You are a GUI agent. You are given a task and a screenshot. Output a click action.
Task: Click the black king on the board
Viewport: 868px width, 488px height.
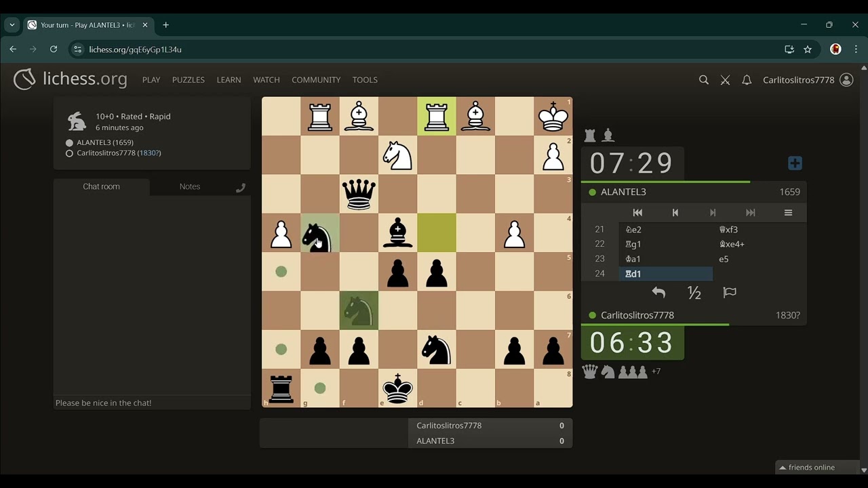(398, 388)
